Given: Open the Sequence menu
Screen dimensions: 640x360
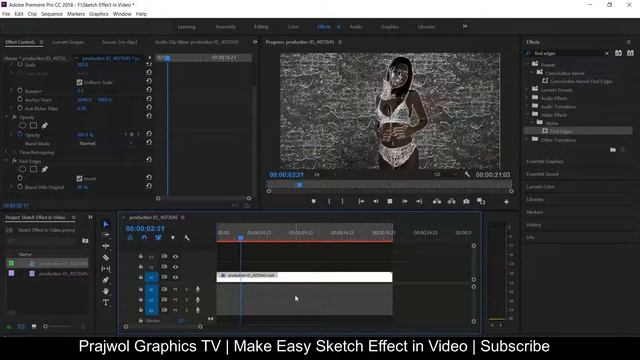Looking at the screenshot, I should tap(52, 14).
